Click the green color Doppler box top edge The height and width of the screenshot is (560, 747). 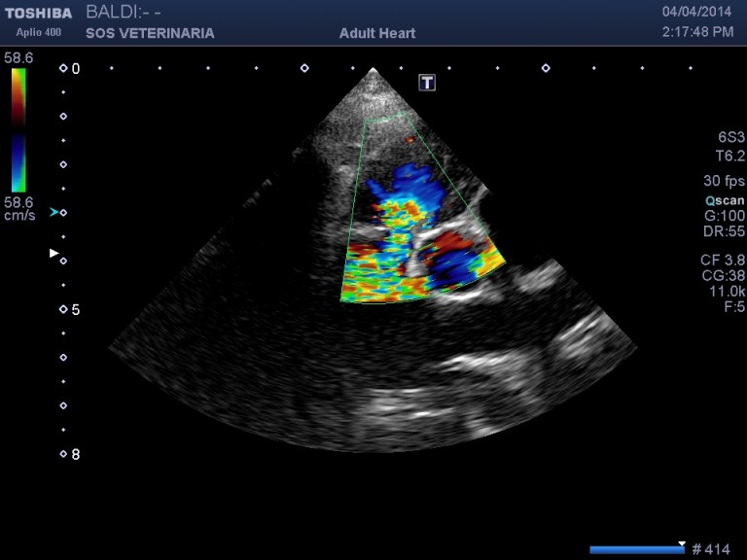click(384, 117)
